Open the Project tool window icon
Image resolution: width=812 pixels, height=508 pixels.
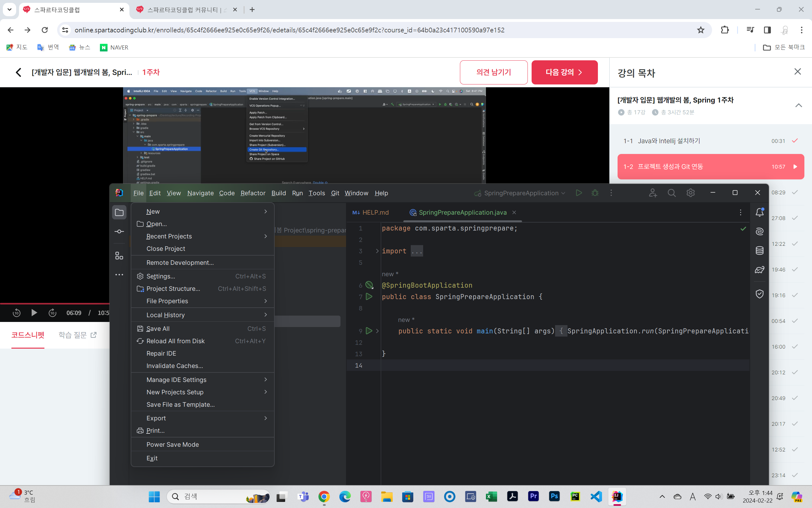[x=119, y=212]
